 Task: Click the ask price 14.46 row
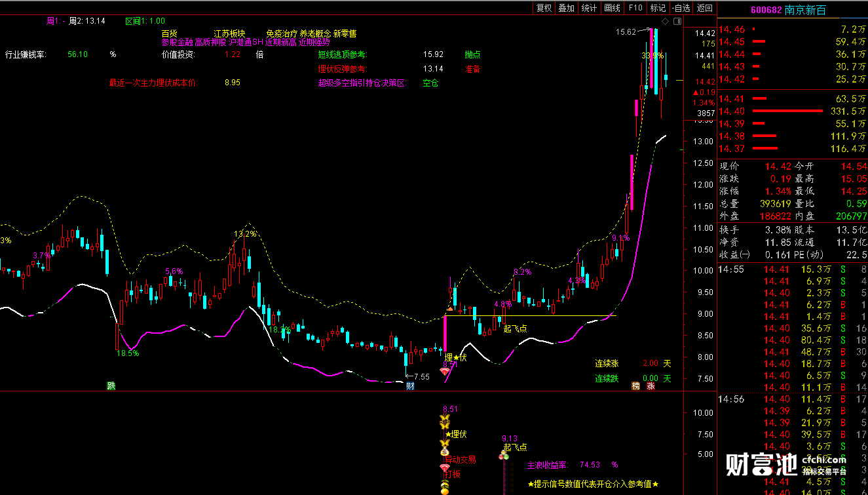tap(793, 30)
